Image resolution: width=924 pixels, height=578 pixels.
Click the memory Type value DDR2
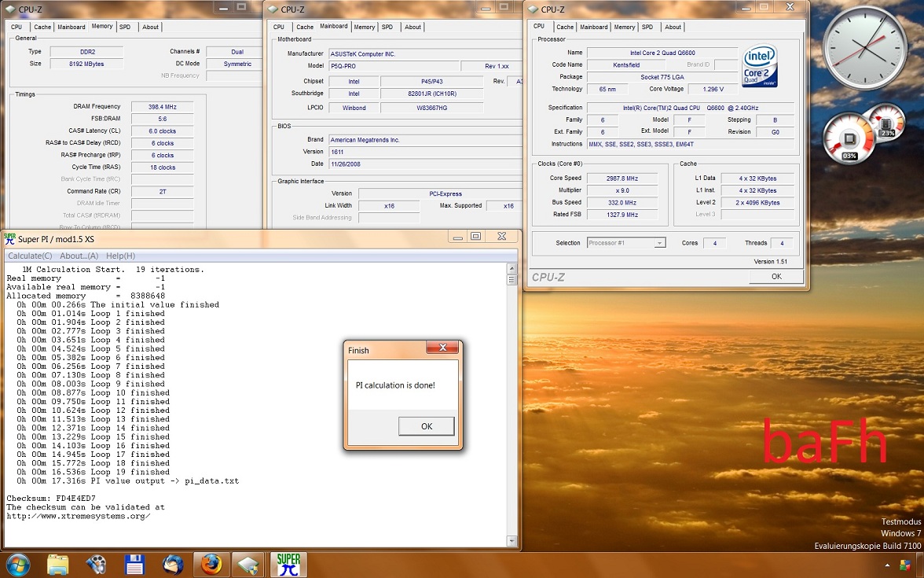[86, 52]
